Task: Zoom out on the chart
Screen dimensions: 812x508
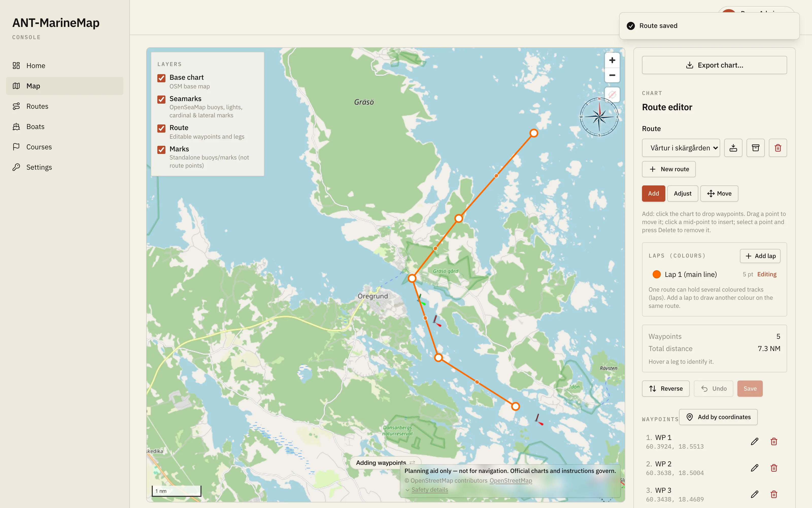Action: pos(612,75)
